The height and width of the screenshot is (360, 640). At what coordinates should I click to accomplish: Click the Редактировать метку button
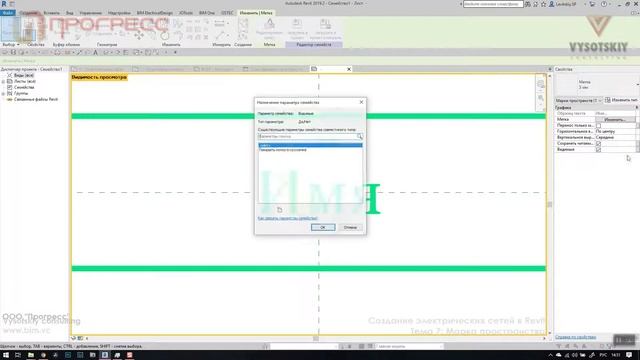point(269,29)
